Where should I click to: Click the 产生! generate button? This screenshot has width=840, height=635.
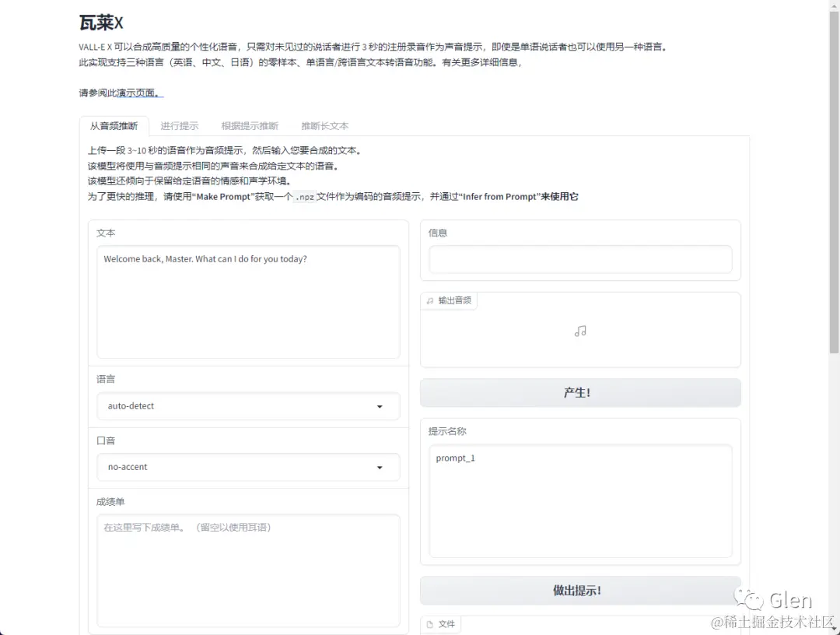point(580,393)
